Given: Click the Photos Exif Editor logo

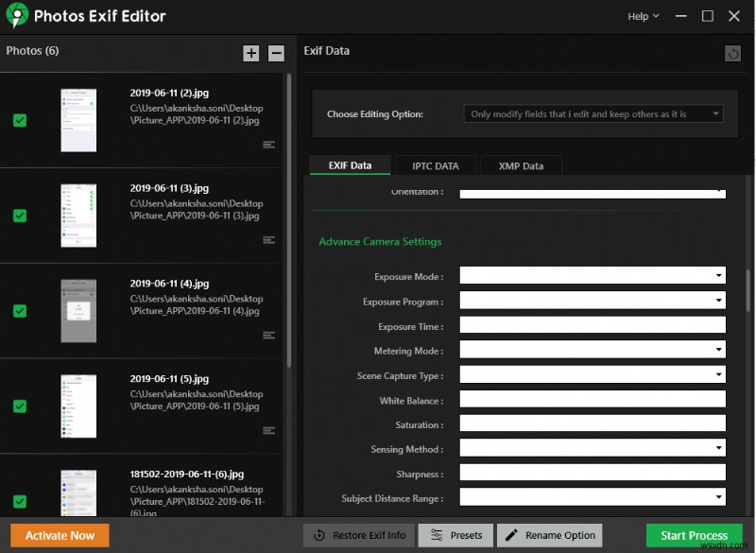Looking at the screenshot, I should point(18,16).
